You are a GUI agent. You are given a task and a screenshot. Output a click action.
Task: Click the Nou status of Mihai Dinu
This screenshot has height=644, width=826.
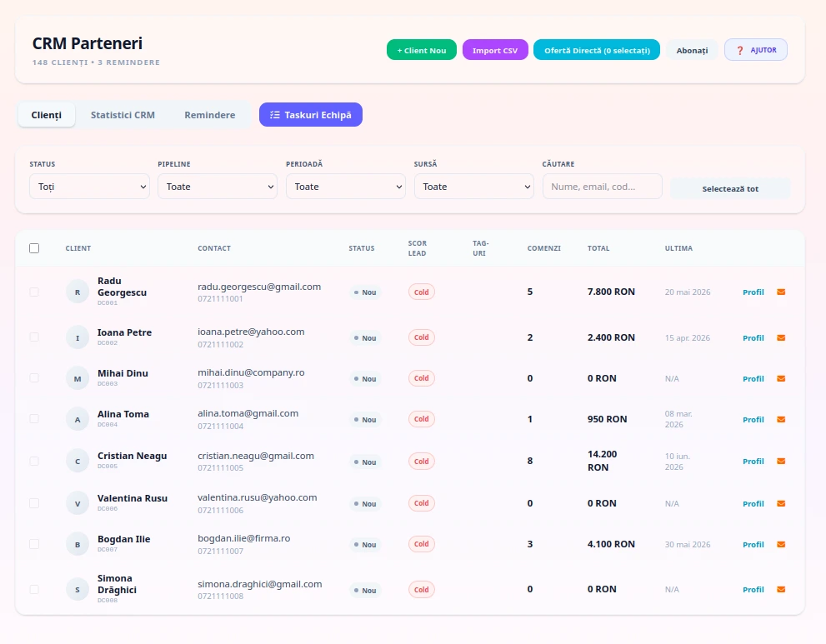tap(365, 378)
